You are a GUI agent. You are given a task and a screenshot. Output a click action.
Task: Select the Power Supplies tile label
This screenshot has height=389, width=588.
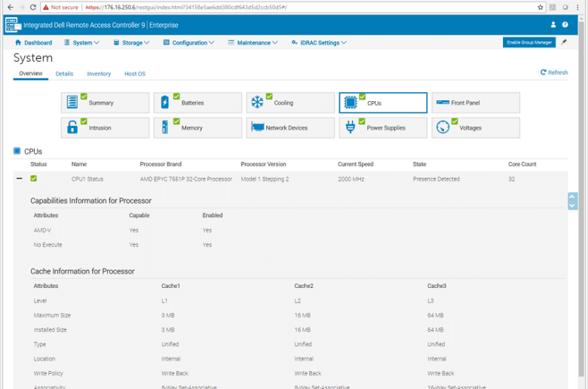coord(386,128)
